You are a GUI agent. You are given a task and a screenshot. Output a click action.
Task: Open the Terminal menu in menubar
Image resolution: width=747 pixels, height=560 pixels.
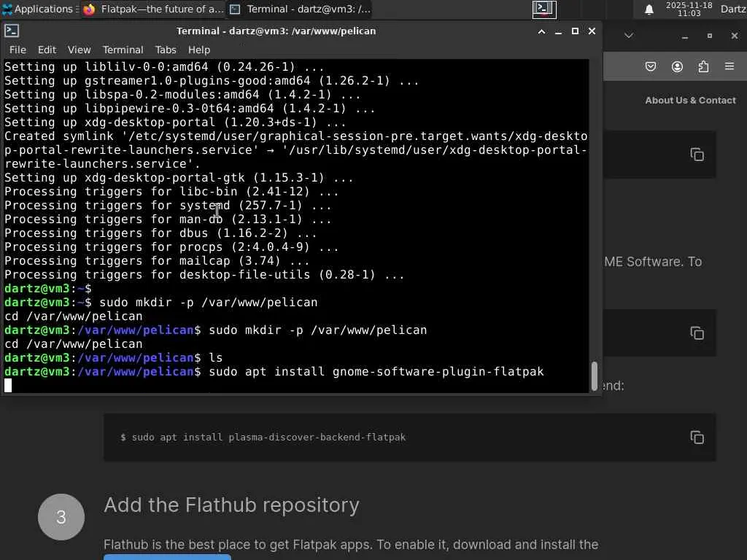click(123, 50)
